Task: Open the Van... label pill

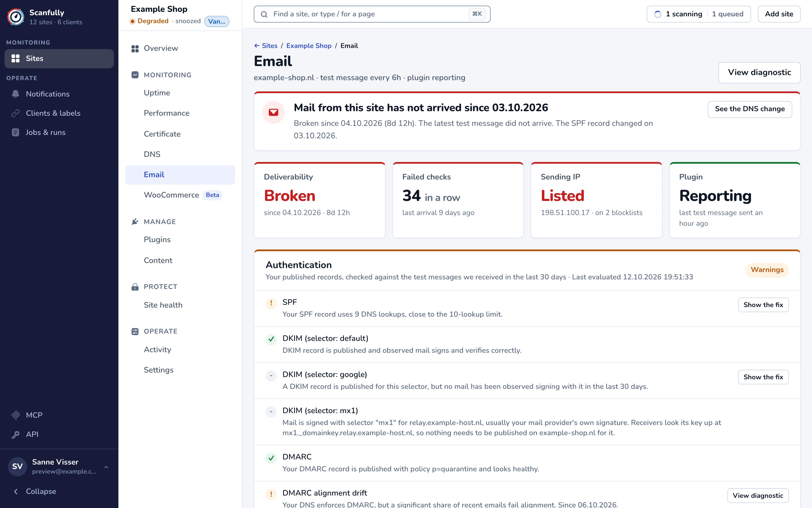Action: pyautogui.click(x=217, y=21)
